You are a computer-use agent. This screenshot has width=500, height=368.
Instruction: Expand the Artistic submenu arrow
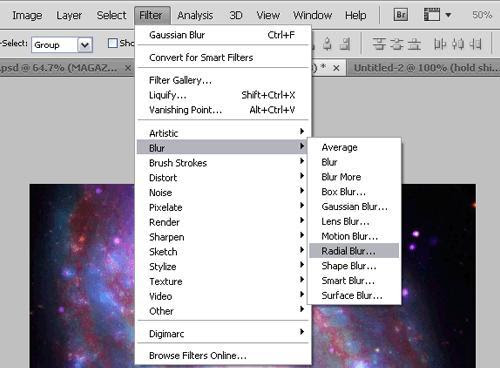coord(302,131)
